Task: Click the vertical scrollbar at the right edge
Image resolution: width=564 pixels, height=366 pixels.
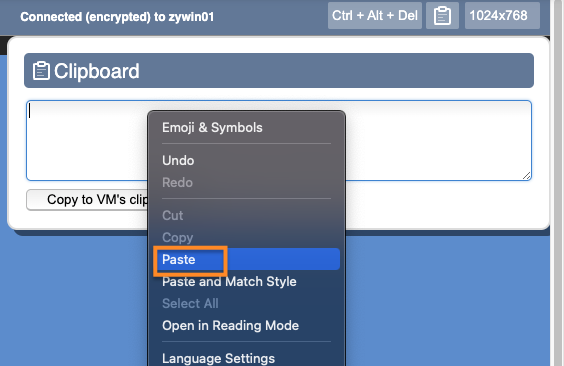Action: pyautogui.click(x=559, y=183)
